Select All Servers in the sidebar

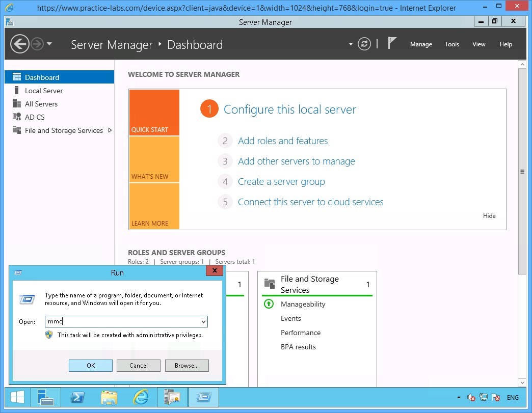click(41, 103)
